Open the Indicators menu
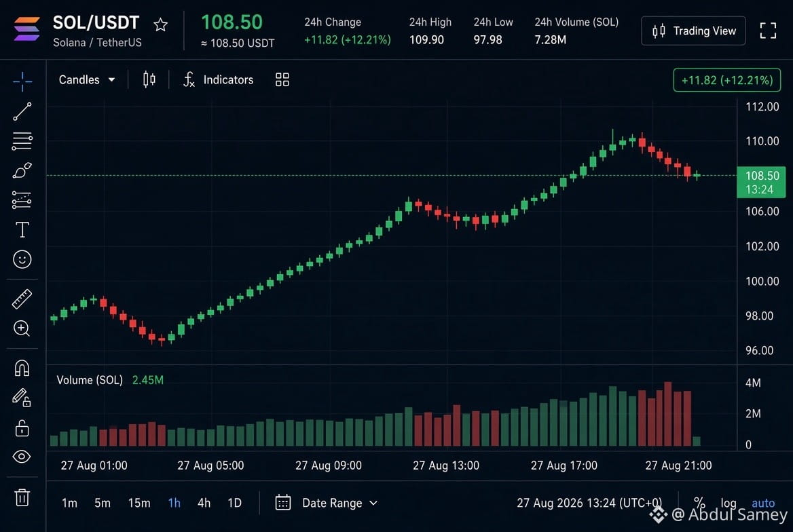Screen dimensions: 793x532 coord(218,80)
